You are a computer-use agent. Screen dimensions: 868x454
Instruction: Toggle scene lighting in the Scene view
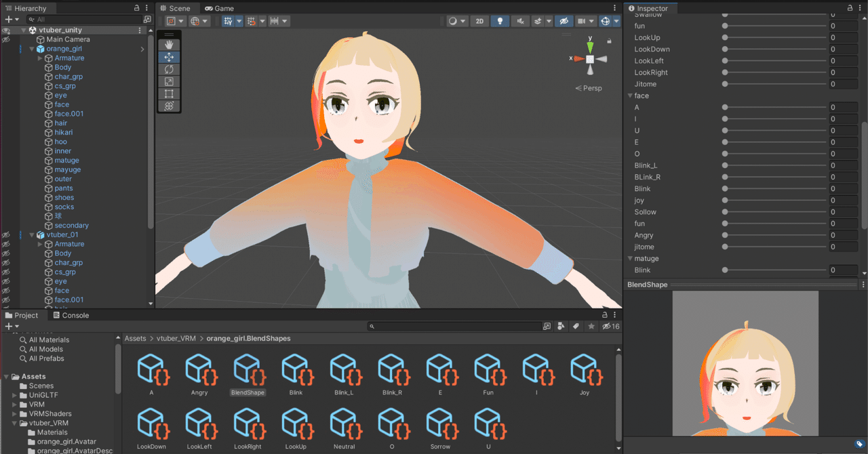pyautogui.click(x=500, y=21)
